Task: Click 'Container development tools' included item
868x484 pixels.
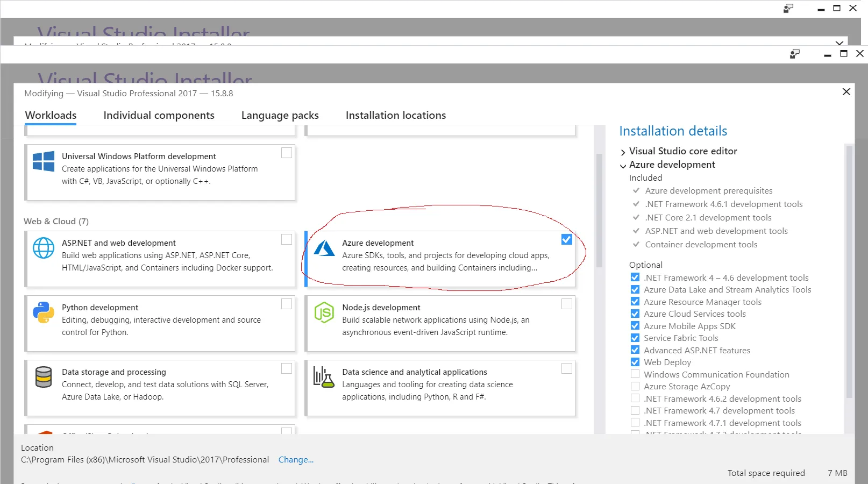Action: [701, 245]
